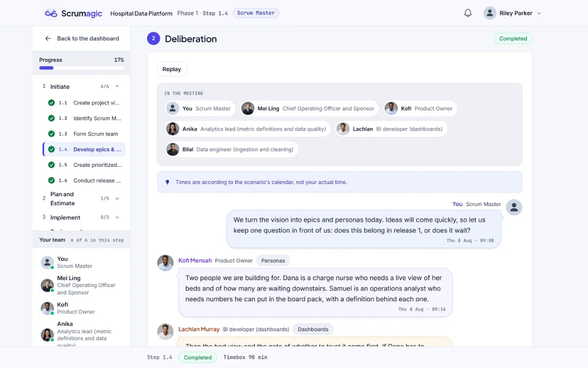Open Riley Parker account dropdown arrow
Viewport: 588px width, 368px height.
[x=539, y=14]
